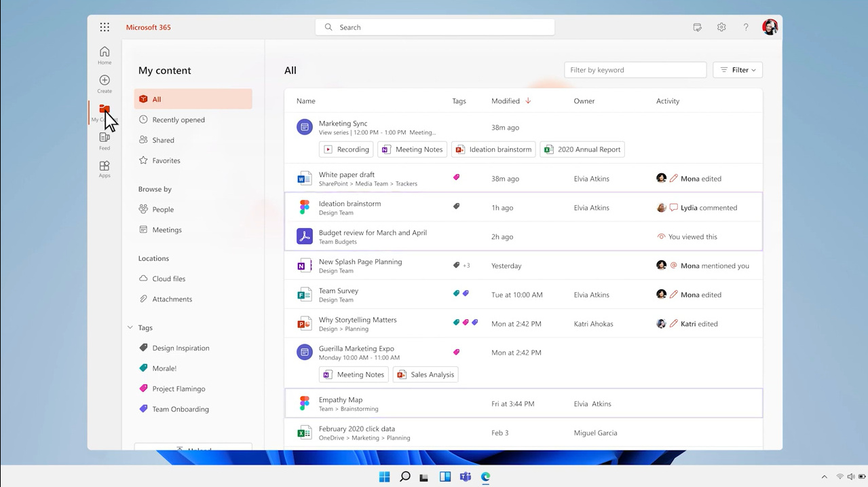Open the Feed sidebar icon

[x=105, y=141]
